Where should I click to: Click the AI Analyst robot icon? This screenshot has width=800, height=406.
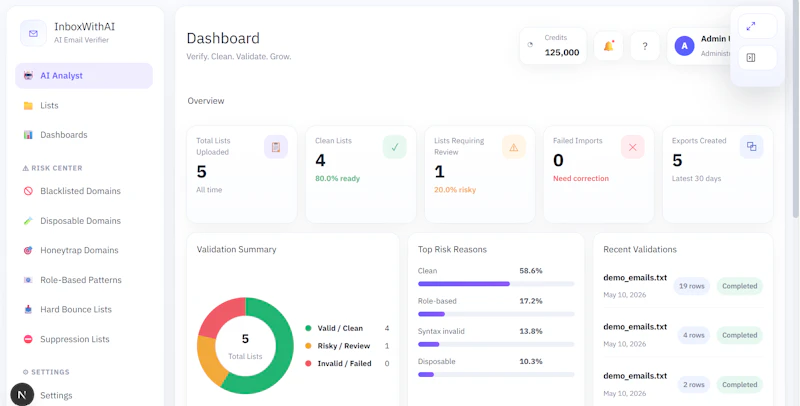28,75
